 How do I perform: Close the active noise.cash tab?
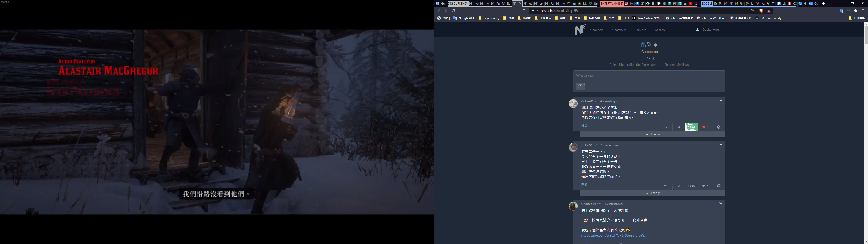pyautogui.click(x=520, y=3)
